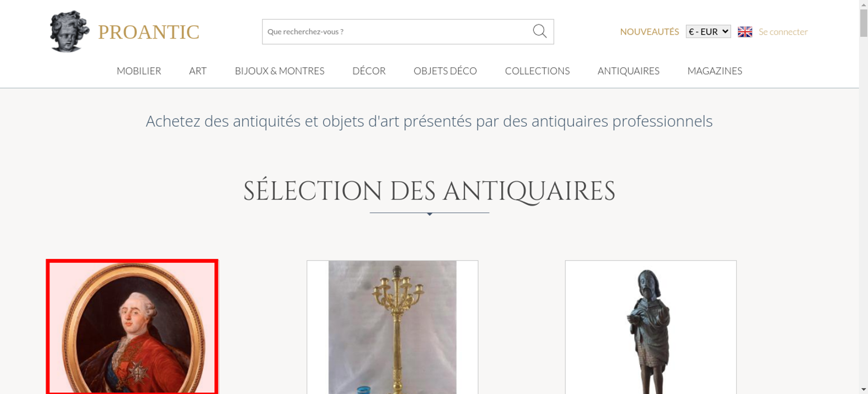Image resolution: width=868 pixels, height=394 pixels.
Task: Open the bronze statue thumbnail
Action: 651,327
